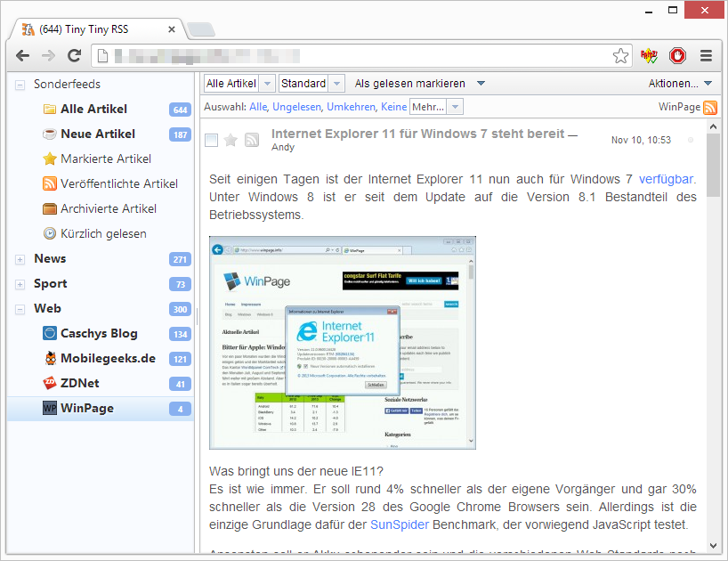The image size is (728, 561).
Task: Open Kürzlich gelesen feed
Action: pyautogui.click(x=103, y=233)
